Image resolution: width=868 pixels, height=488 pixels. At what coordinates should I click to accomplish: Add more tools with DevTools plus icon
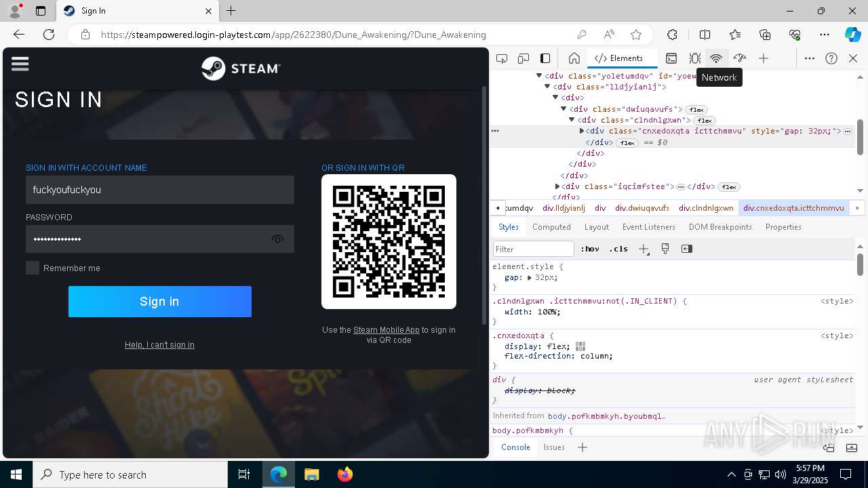764,58
